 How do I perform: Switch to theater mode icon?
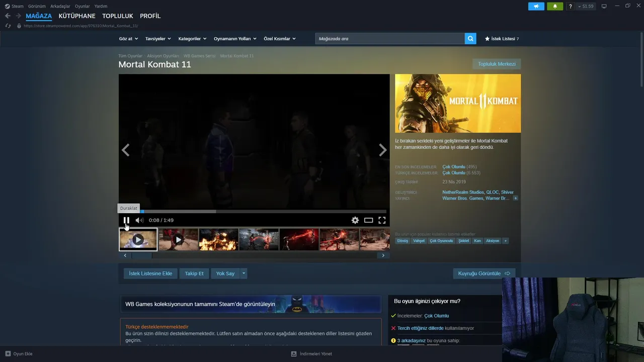coord(369,220)
